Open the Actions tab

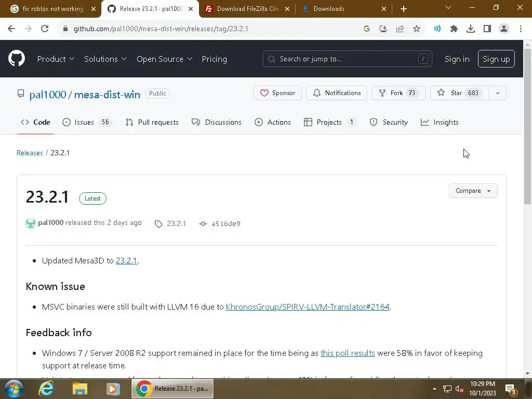[273, 122]
